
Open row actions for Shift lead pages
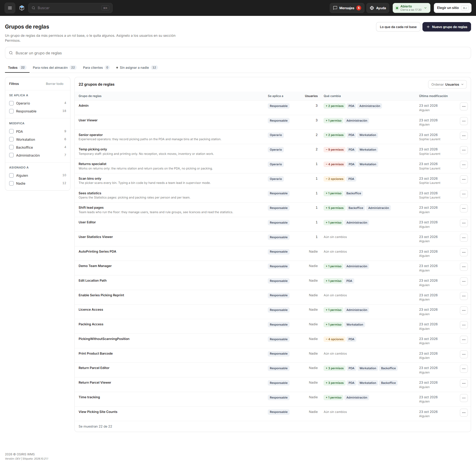point(464,208)
